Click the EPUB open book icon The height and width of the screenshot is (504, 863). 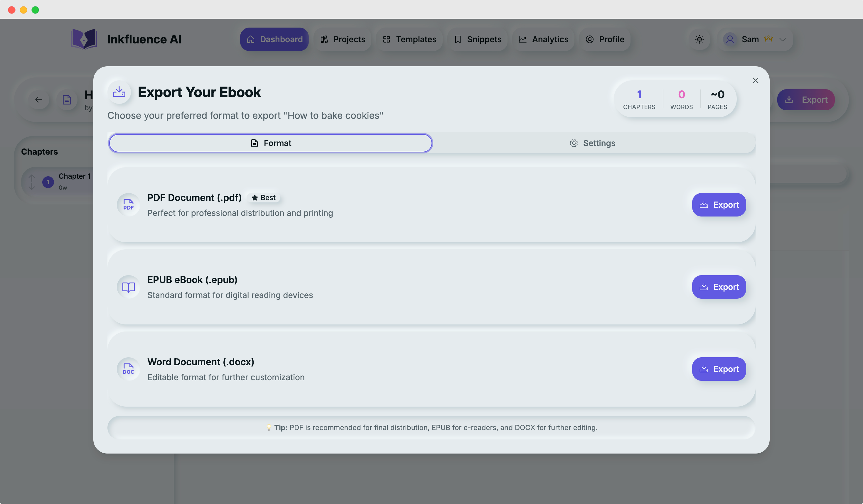pyautogui.click(x=129, y=287)
